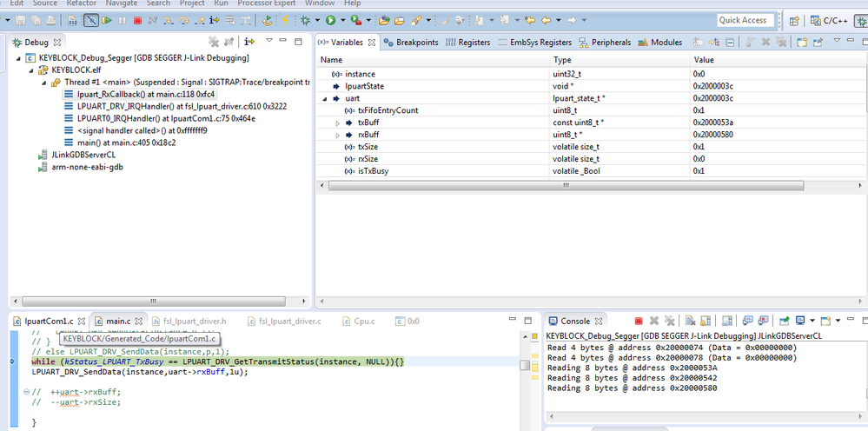Open the Debug launch dropdown arrow

point(316,21)
